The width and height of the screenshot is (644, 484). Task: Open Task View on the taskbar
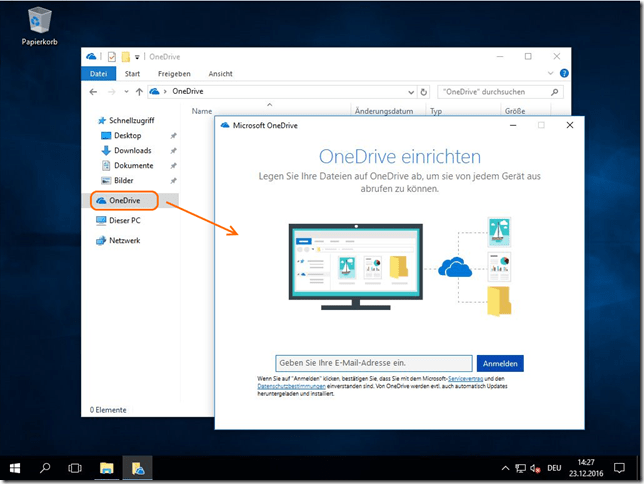(75, 467)
